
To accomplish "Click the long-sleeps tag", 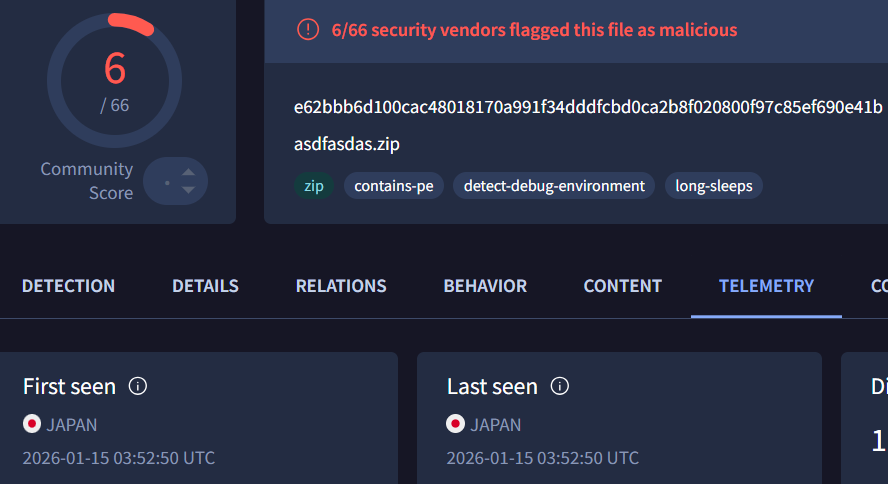I will [714, 186].
